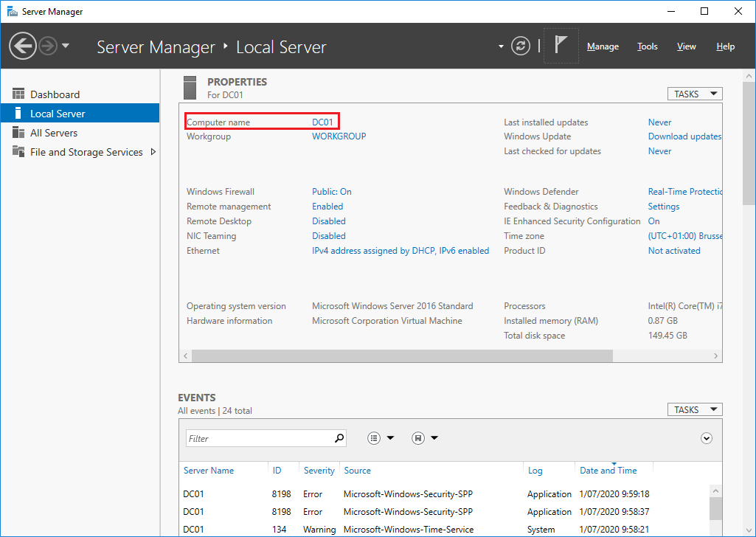Click properties scrollbar left arrow

click(186, 356)
